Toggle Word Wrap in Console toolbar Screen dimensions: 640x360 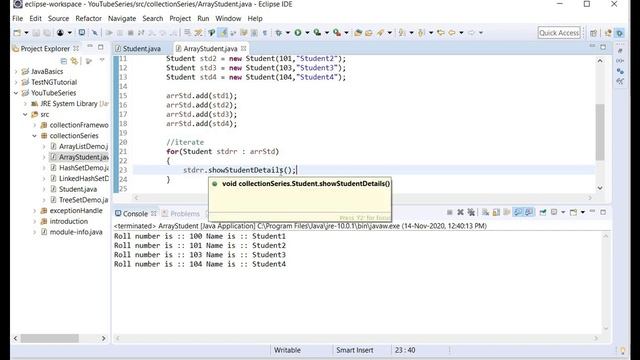pos(507,212)
